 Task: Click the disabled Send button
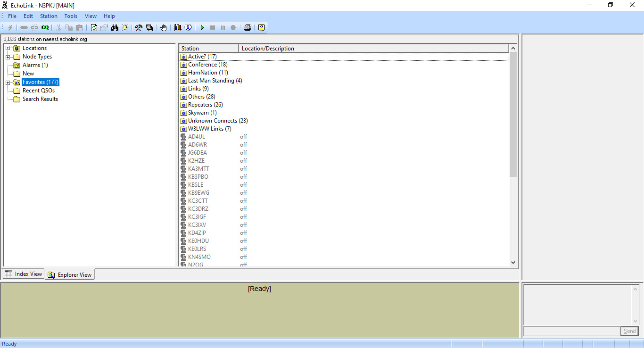tap(629, 331)
